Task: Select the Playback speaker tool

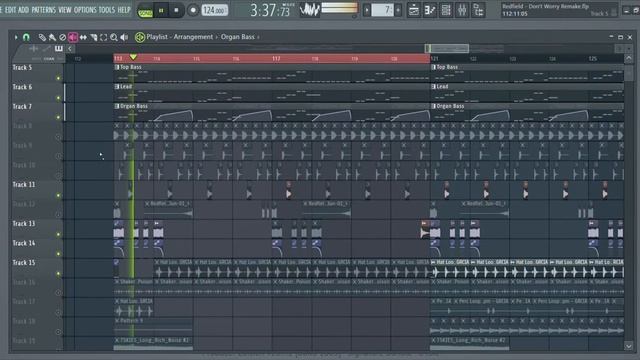Action: pyautogui.click(x=124, y=37)
